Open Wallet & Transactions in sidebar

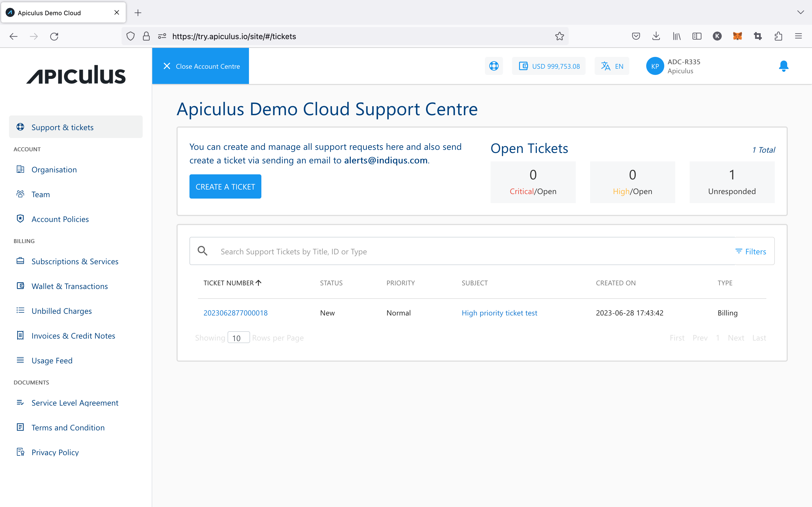(69, 286)
